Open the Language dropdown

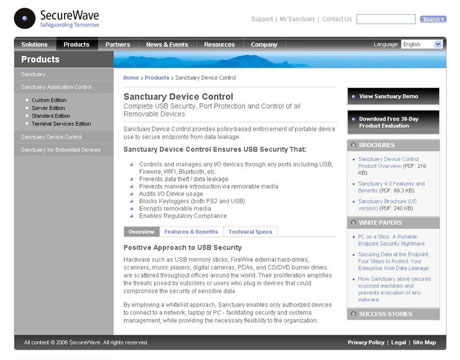[422, 44]
